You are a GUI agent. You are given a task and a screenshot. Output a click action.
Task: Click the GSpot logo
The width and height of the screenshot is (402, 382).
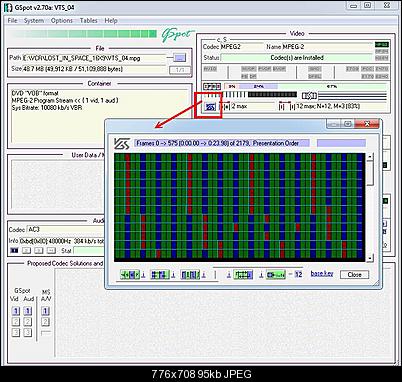(178, 35)
